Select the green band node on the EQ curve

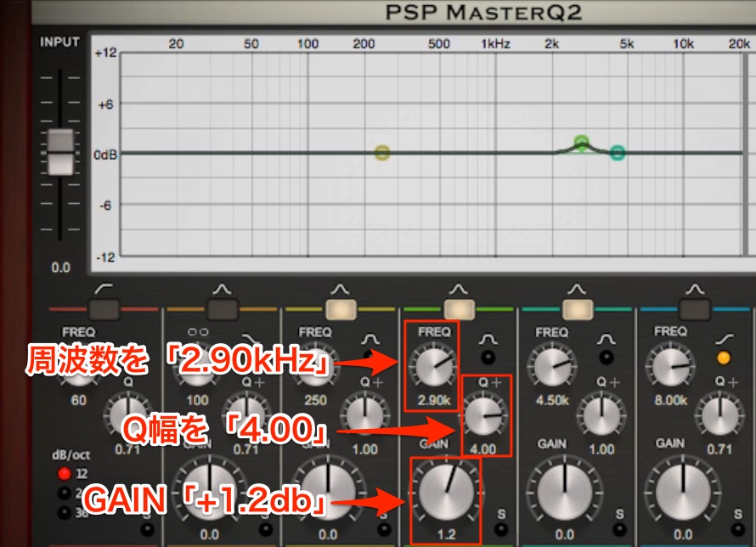tap(582, 143)
